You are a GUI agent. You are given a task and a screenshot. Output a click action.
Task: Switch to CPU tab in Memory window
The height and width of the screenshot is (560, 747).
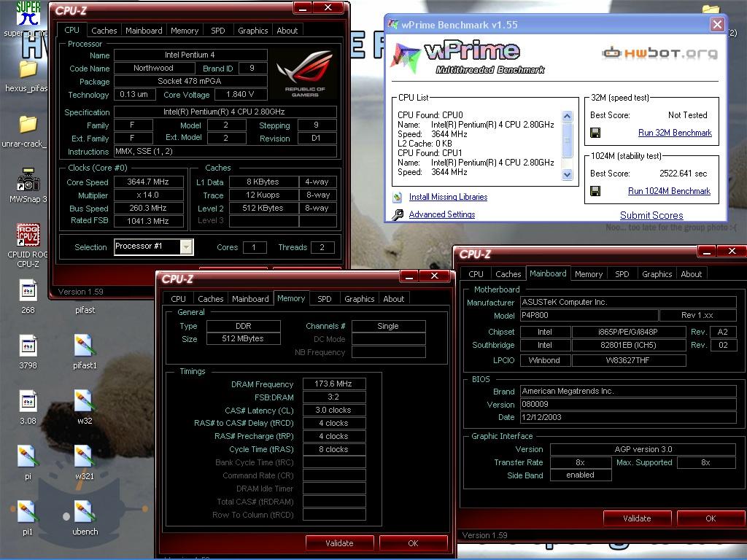(x=178, y=299)
